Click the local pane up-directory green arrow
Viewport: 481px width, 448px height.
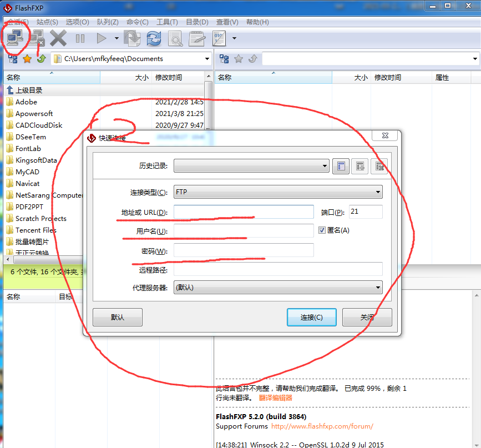(x=42, y=59)
